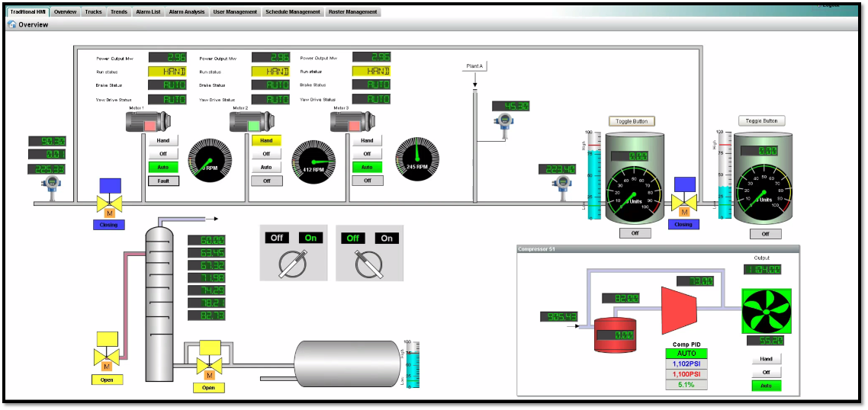Click the Fault button under Motor 1

pos(163,181)
